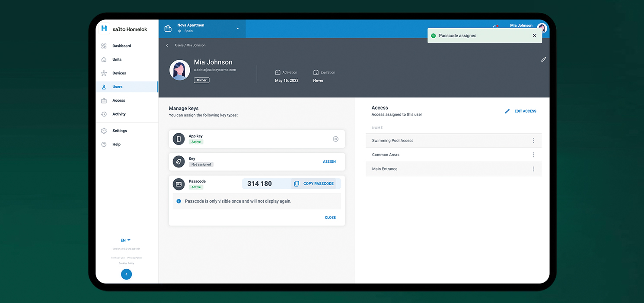644x303 pixels.
Task: Select the passcode number 314 180
Action: click(259, 184)
